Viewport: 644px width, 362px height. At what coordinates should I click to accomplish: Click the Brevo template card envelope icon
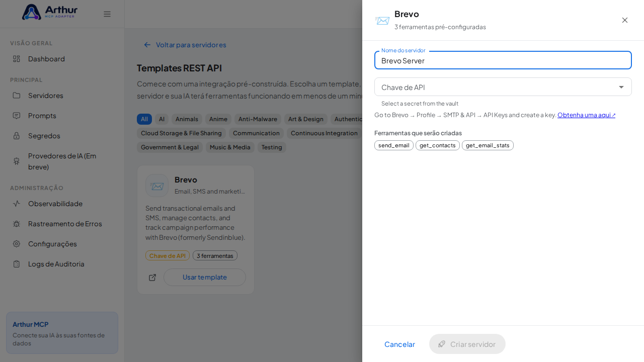157,186
